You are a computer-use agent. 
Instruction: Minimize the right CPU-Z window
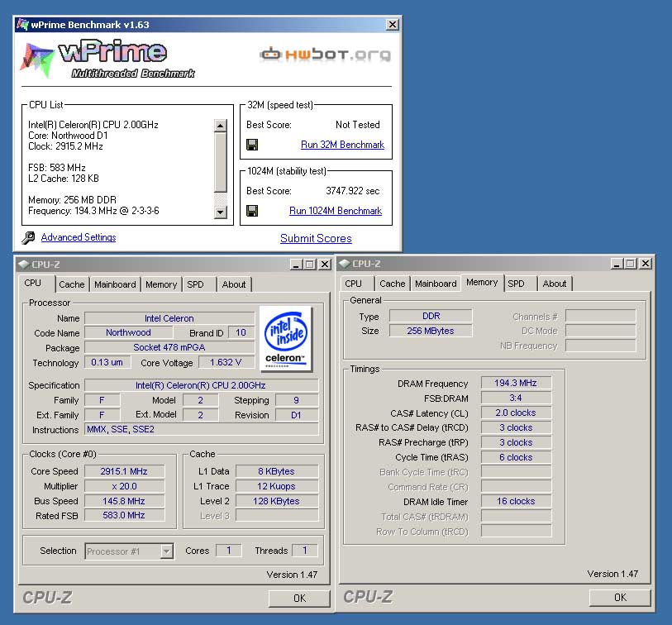[617, 264]
